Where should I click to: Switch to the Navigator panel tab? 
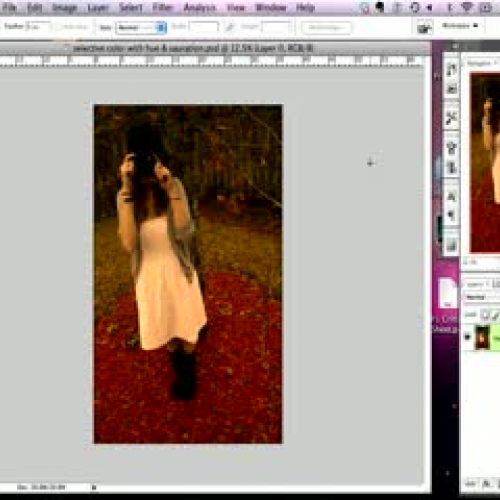pyautogui.click(x=479, y=63)
